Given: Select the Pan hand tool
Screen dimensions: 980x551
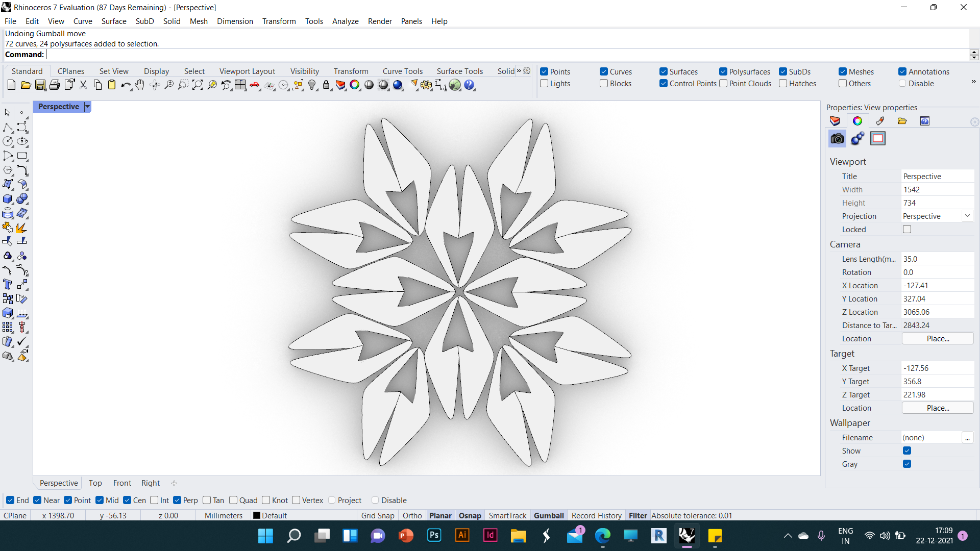Looking at the screenshot, I should [x=140, y=85].
